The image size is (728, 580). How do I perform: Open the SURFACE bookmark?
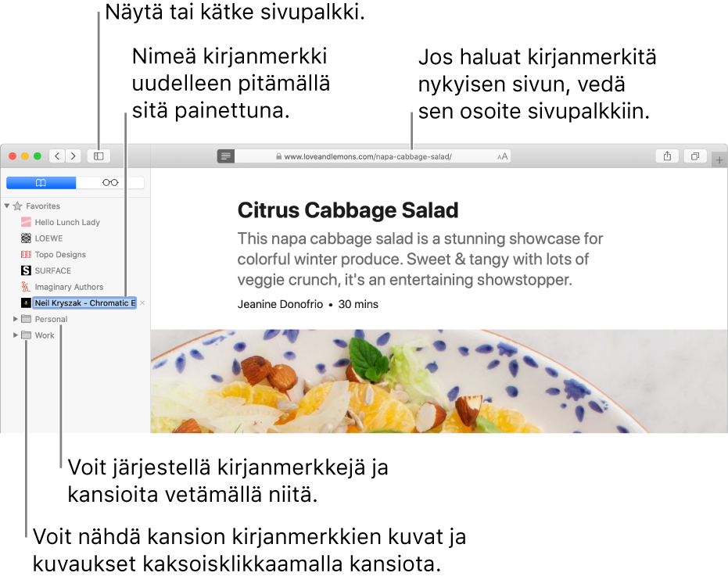point(53,270)
